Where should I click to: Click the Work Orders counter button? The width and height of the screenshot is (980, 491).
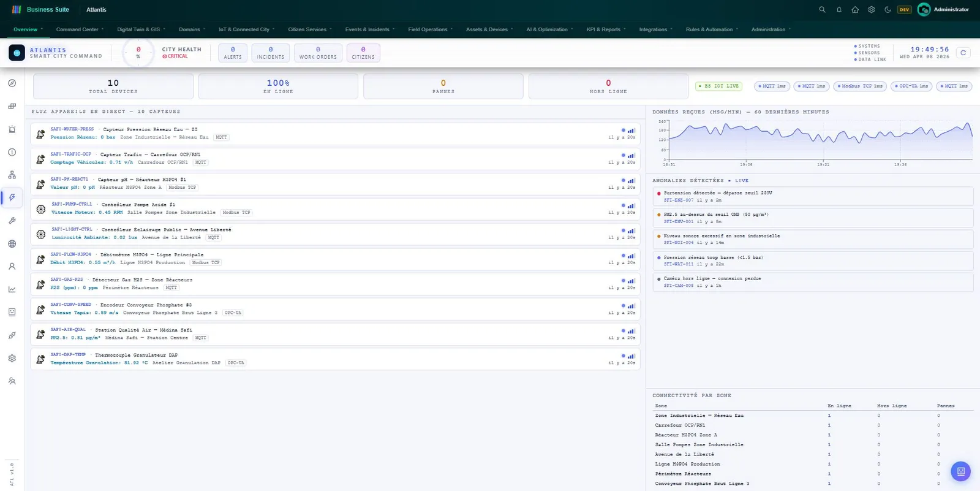[318, 53]
